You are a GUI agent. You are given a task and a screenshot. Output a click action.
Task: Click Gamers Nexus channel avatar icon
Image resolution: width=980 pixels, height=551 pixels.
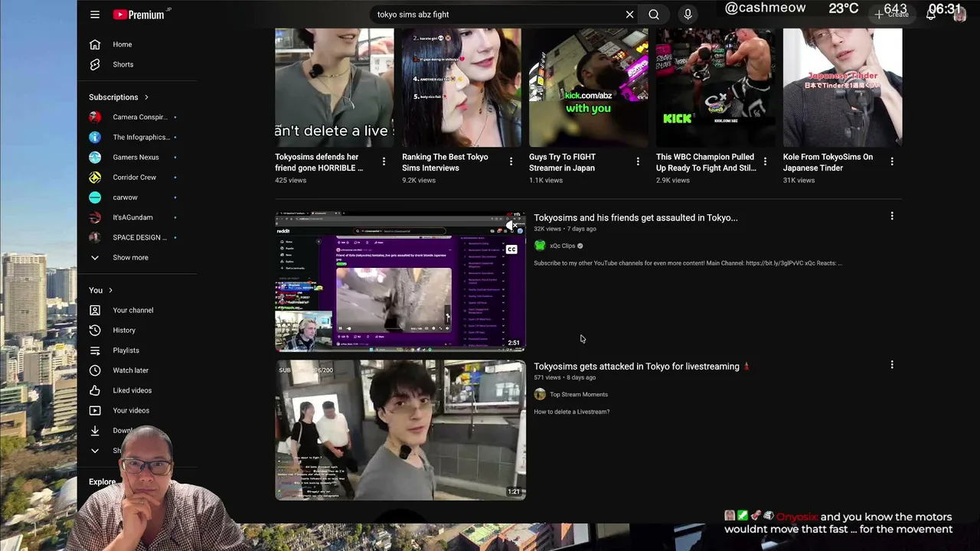pos(95,157)
